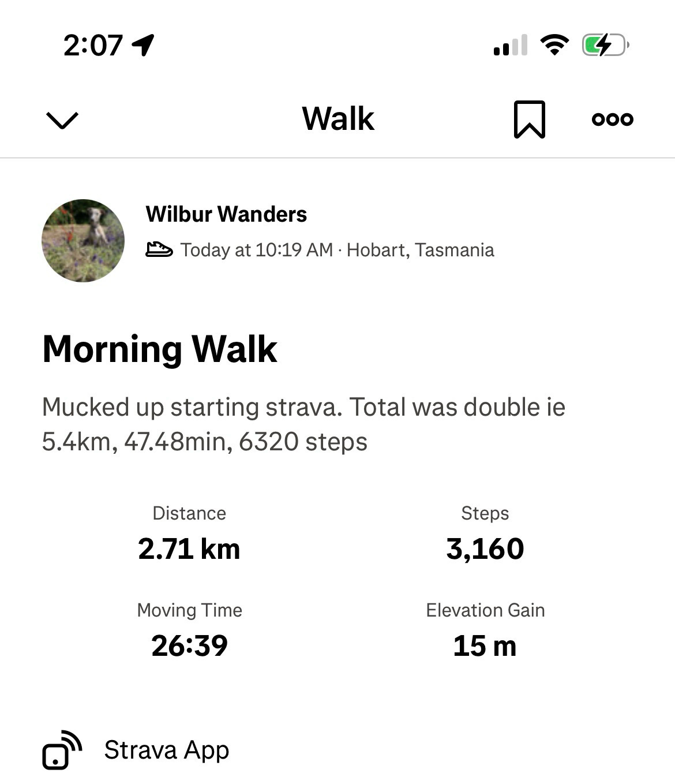Bookmark this walk activity

(529, 120)
